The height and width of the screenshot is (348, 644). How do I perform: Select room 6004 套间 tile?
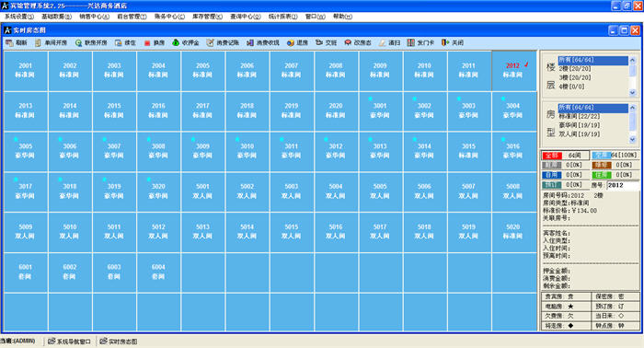(x=158, y=272)
